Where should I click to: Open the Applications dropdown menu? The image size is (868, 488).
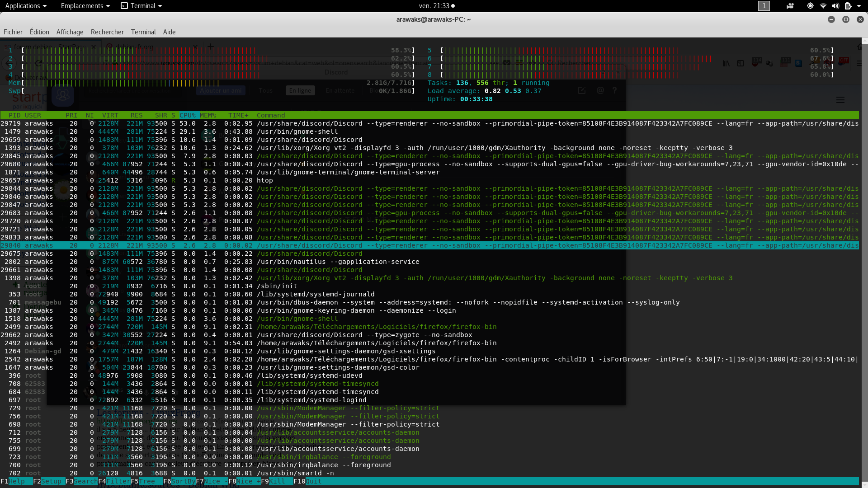pos(26,6)
